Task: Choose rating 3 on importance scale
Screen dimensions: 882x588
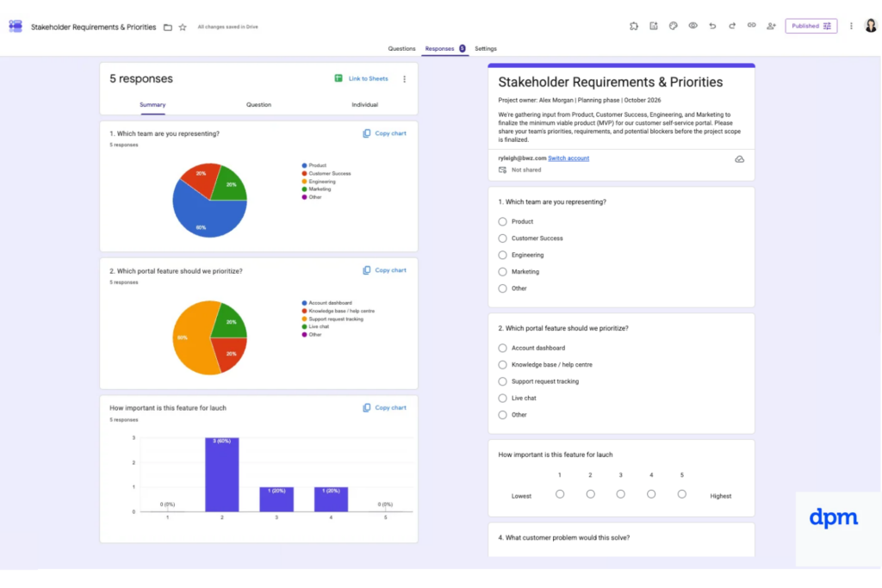Action: pyautogui.click(x=620, y=494)
